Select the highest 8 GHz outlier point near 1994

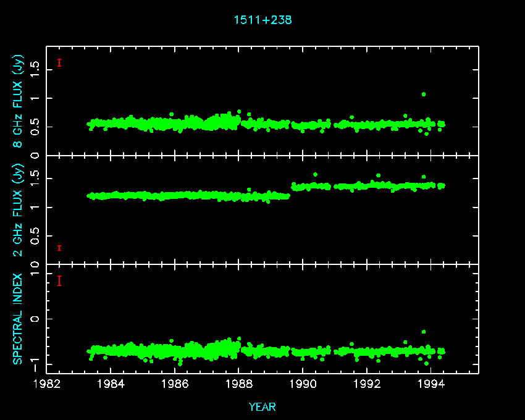point(423,94)
